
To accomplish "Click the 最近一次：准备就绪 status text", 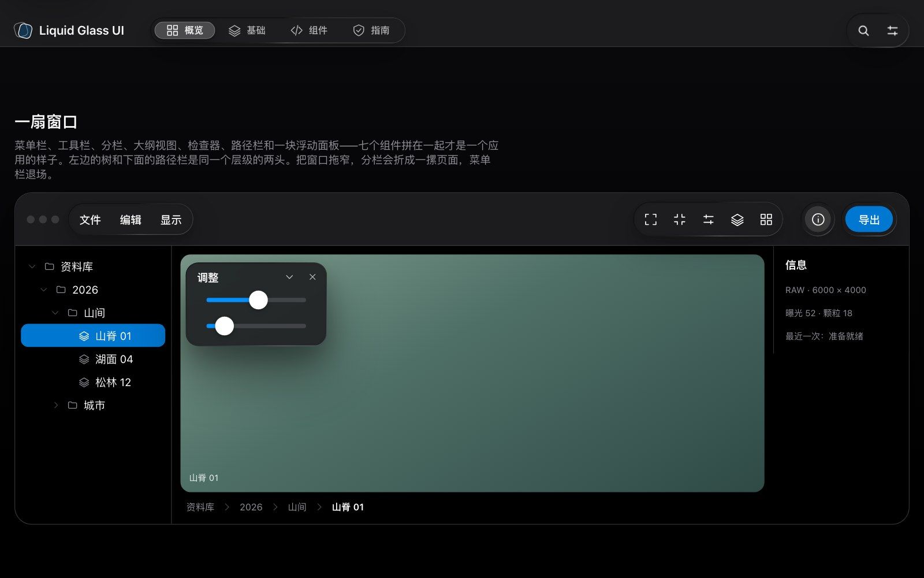I will point(824,336).
